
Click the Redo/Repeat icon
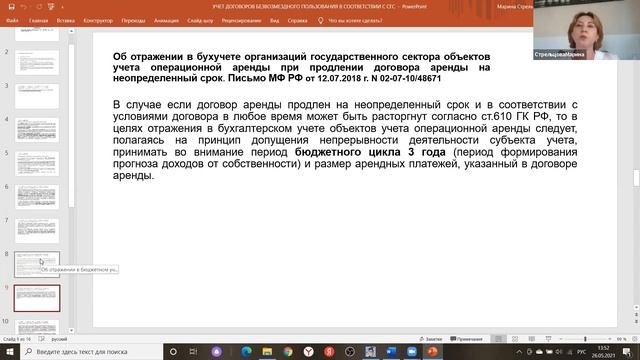(x=39, y=7)
